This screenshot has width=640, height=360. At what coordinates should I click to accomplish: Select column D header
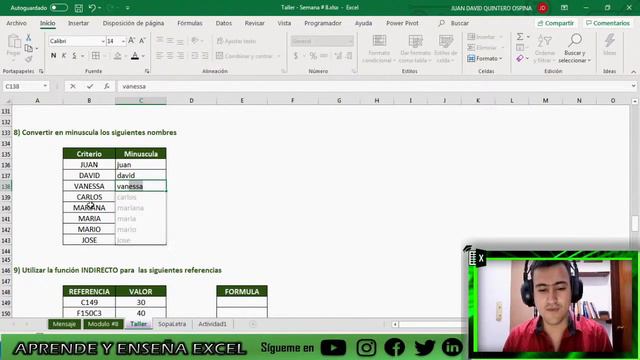191,100
